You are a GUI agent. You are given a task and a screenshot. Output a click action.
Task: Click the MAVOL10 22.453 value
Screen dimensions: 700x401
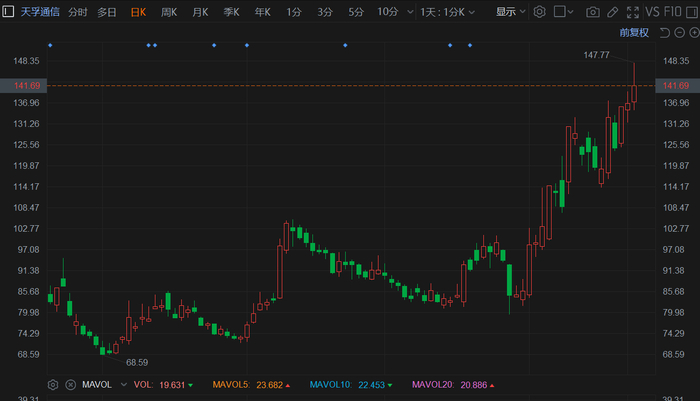point(371,385)
